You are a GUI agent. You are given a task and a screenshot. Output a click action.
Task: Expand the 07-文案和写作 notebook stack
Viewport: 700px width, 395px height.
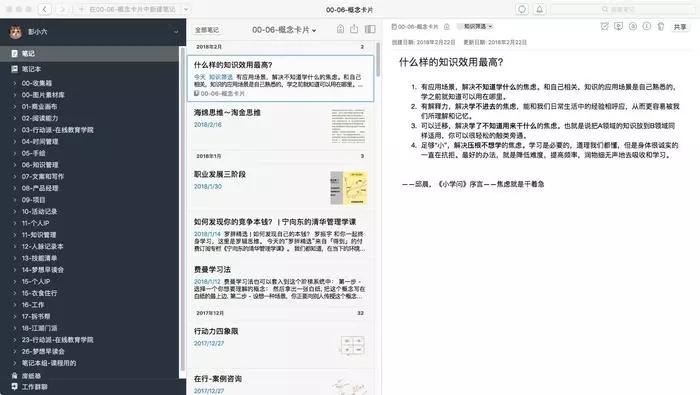pos(14,176)
